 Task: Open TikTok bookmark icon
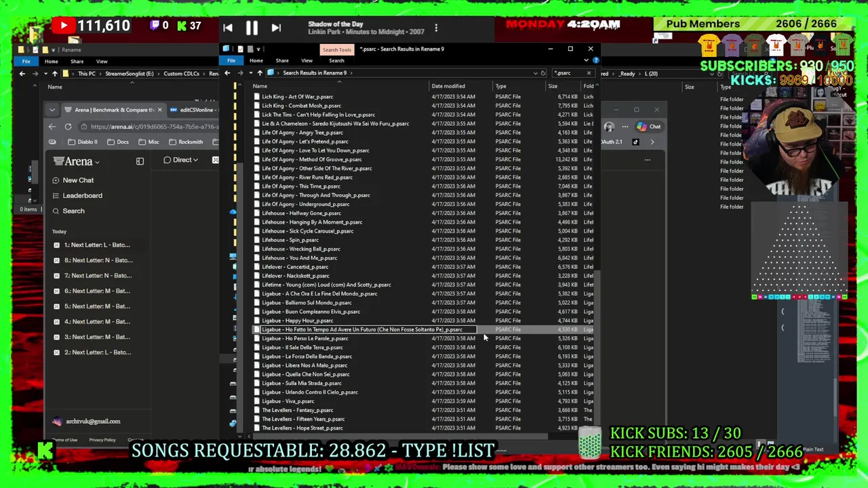pos(635,142)
